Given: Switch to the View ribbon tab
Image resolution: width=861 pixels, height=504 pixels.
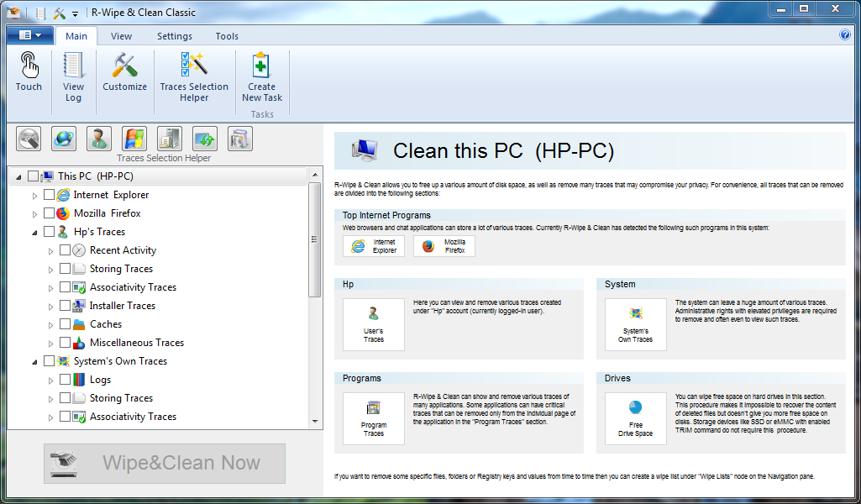Looking at the screenshot, I should pos(121,35).
